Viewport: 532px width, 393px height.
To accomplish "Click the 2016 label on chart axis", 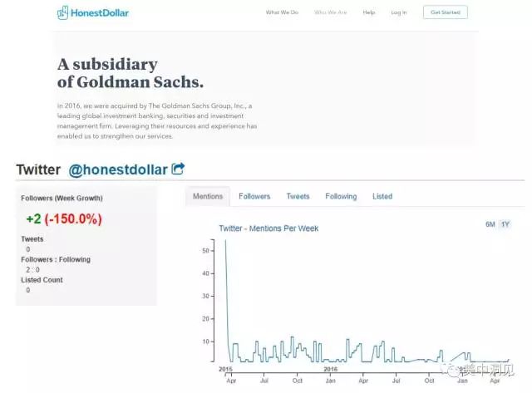I will point(329,370).
